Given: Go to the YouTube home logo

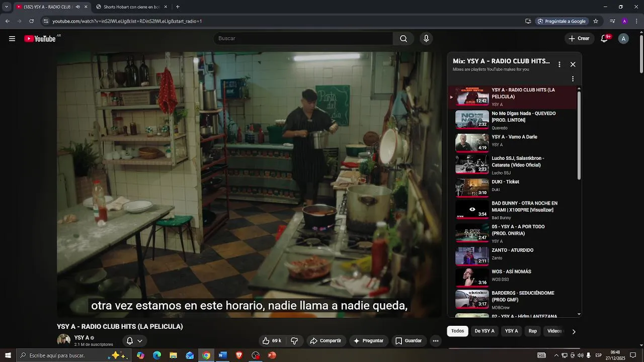Looking at the screenshot, I should pos(40,39).
